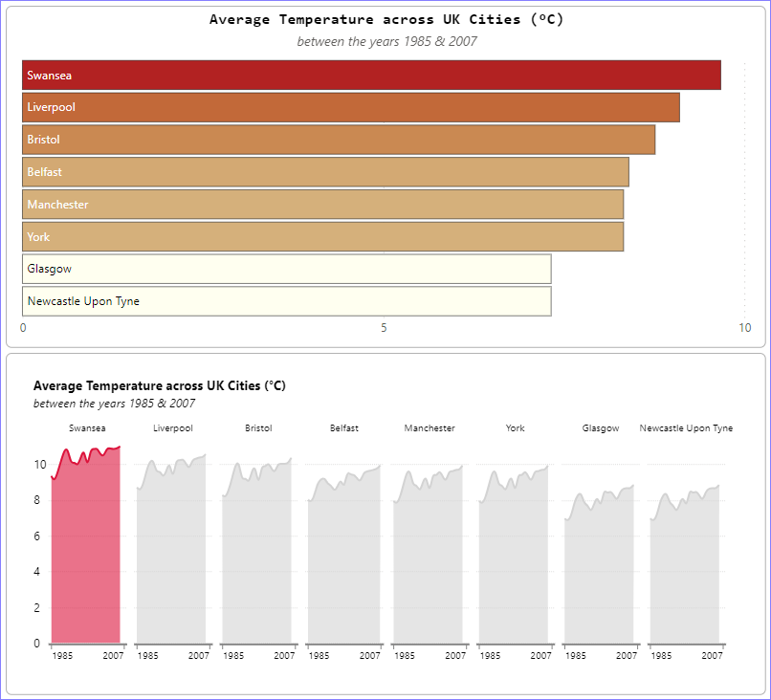
Task: Click the 2007 label under the Swansea chart
Action: 113,656
